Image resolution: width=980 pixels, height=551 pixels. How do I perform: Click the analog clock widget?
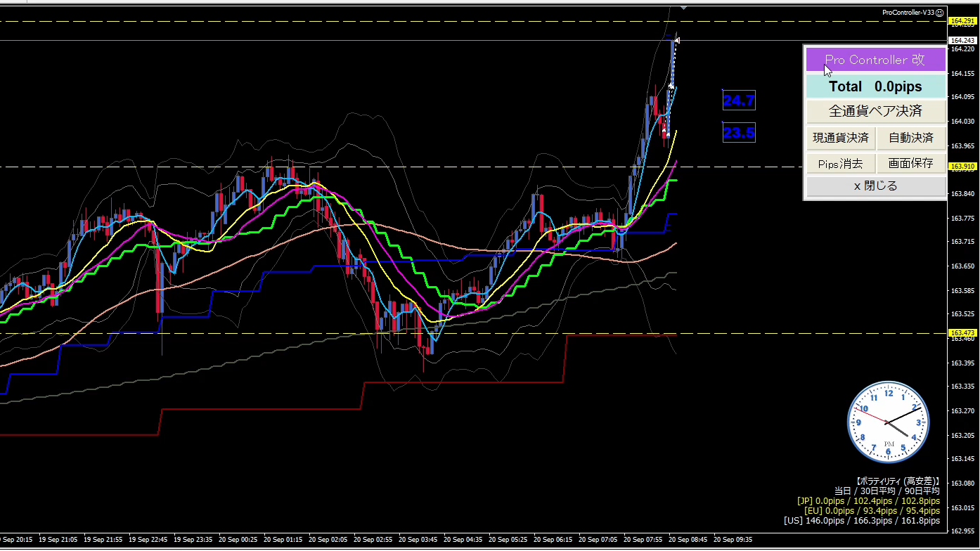(x=889, y=422)
